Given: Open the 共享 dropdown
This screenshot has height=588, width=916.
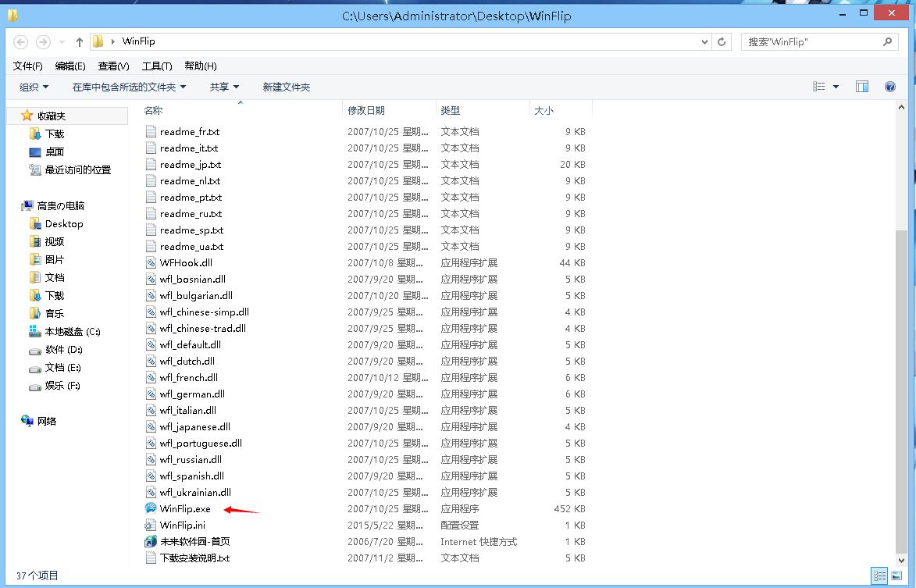Looking at the screenshot, I should (224, 87).
